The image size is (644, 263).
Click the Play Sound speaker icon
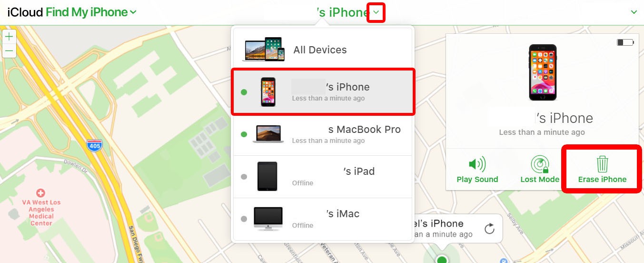coord(477,165)
